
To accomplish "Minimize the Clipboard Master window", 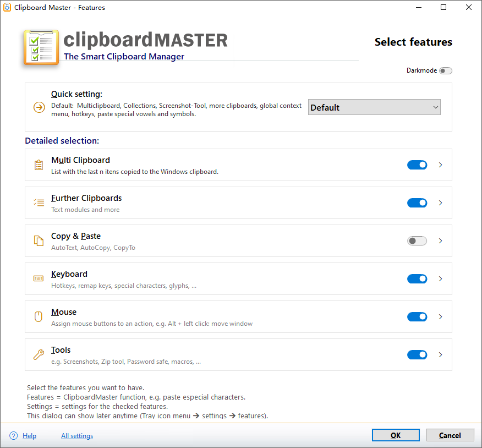I will [418, 7].
